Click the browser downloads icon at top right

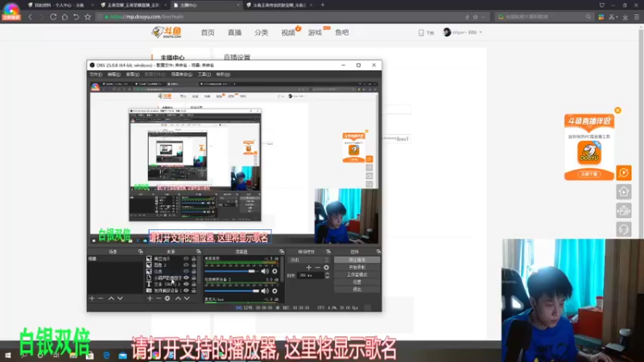[x=625, y=17]
